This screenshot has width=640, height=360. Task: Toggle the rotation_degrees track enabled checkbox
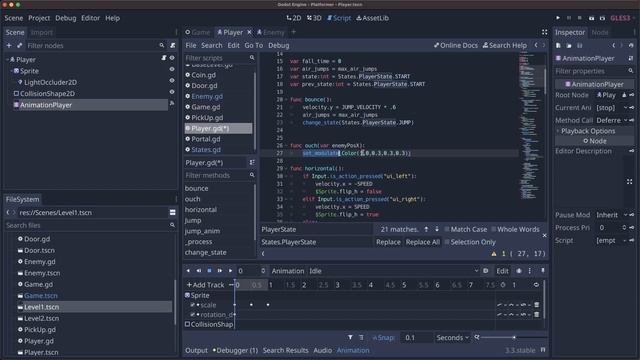click(x=193, y=315)
